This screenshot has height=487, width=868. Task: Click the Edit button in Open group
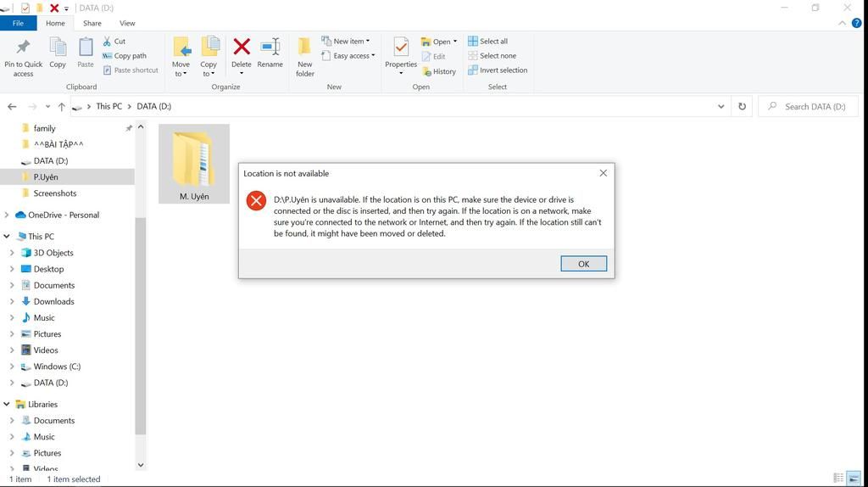433,57
